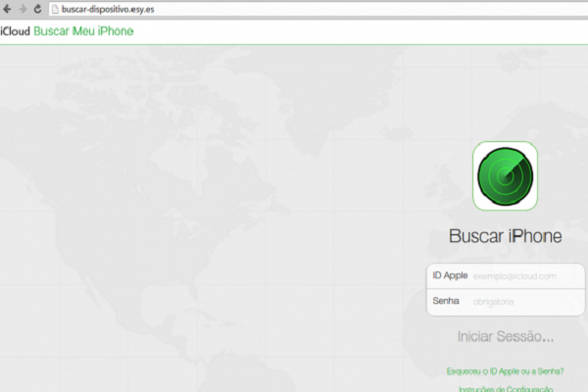
Task: Open the Esqueceu o ID Apple ou a Senha link
Action: tap(505, 371)
